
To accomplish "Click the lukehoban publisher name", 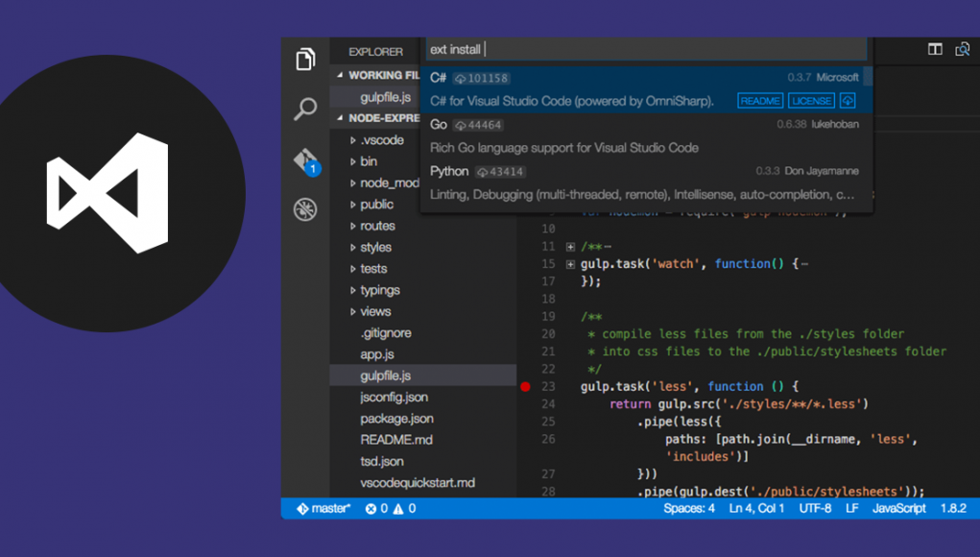I will (835, 125).
